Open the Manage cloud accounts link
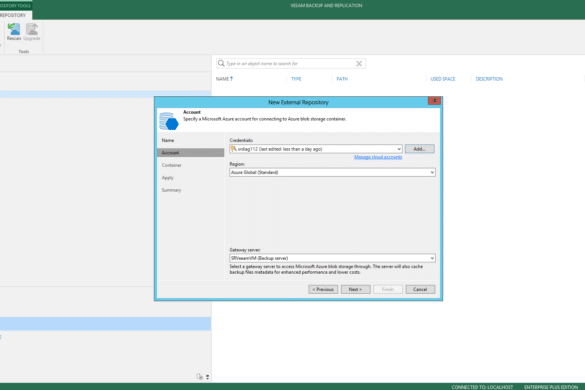Image resolution: width=585 pixels, height=390 pixels. coord(378,157)
